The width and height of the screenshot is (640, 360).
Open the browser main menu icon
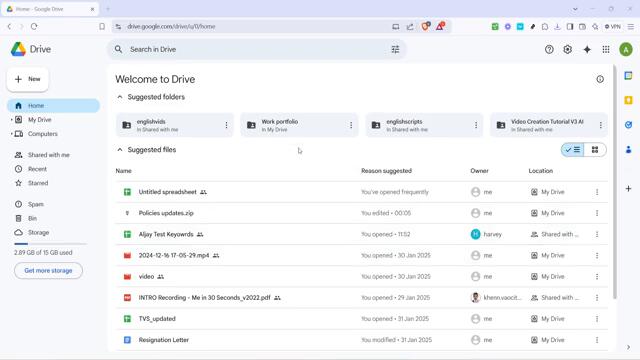pyautogui.click(x=631, y=27)
